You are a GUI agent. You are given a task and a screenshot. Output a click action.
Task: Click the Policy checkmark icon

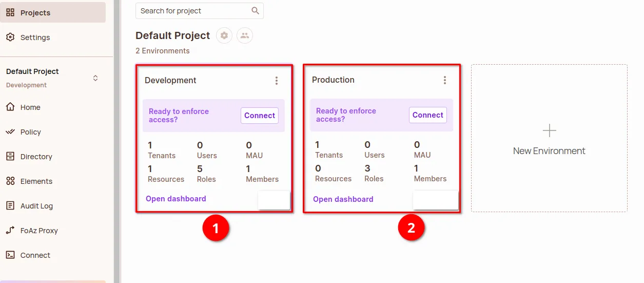tap(10, 131)
